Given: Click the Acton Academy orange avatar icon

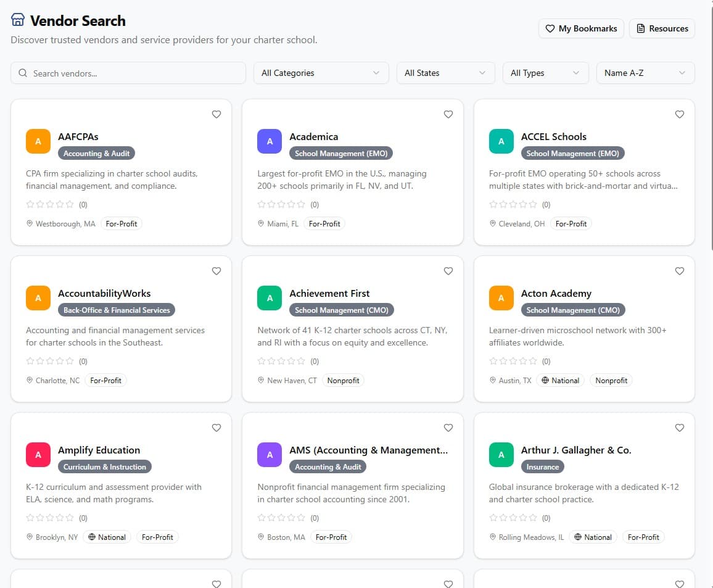Looking at the screenshot, I should pyautogui.click(x=501, y=298).
